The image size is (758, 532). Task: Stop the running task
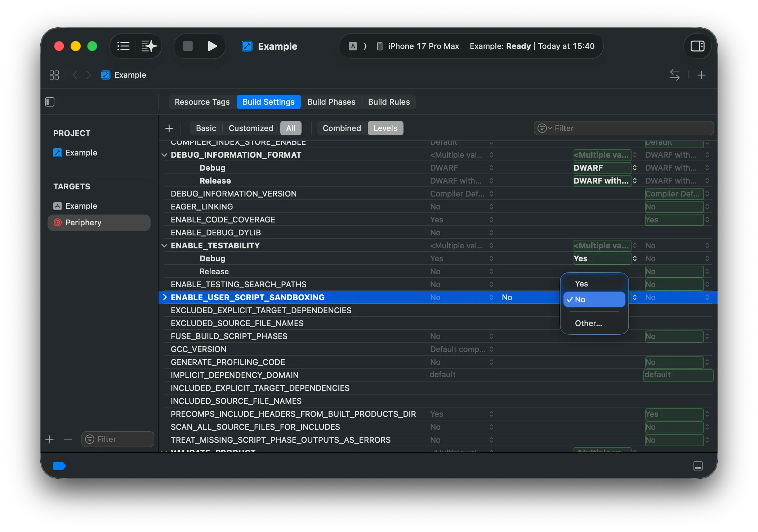[188, 46]
